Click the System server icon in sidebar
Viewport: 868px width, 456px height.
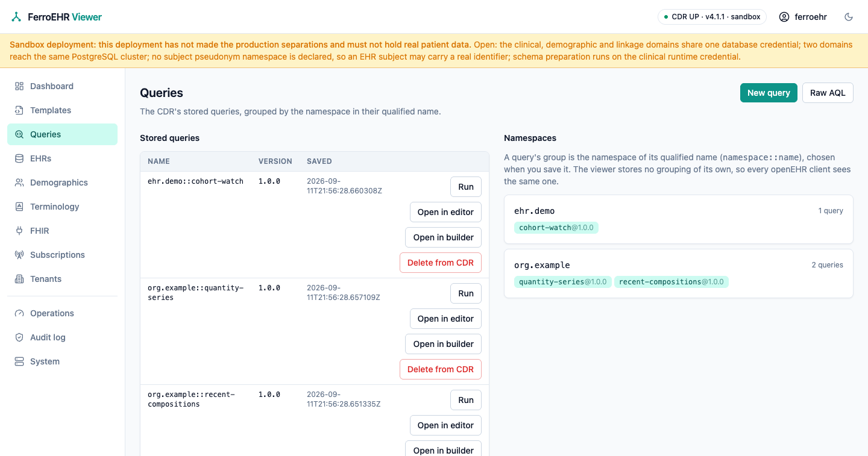(x=19, y=361)
